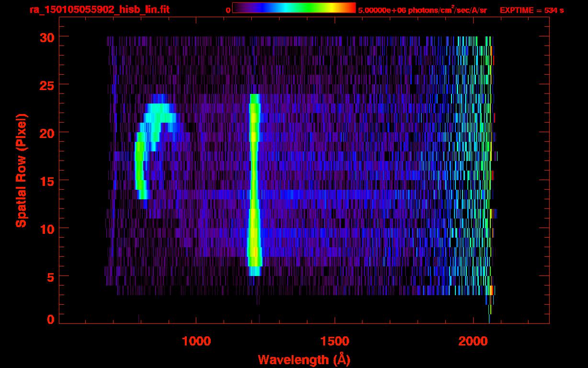
Task: Click the bright column near 2050 Å at right edge
Action: coord(489,168)
